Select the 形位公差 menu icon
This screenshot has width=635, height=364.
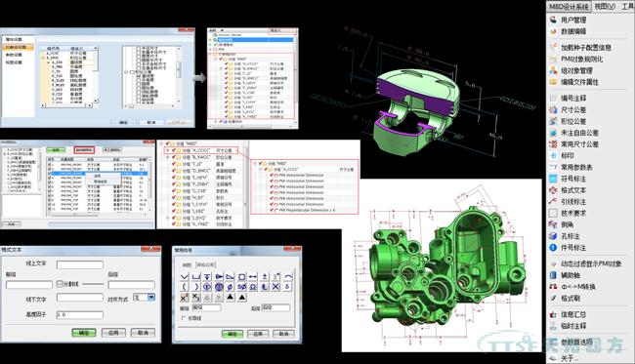(x=553, y=121)
